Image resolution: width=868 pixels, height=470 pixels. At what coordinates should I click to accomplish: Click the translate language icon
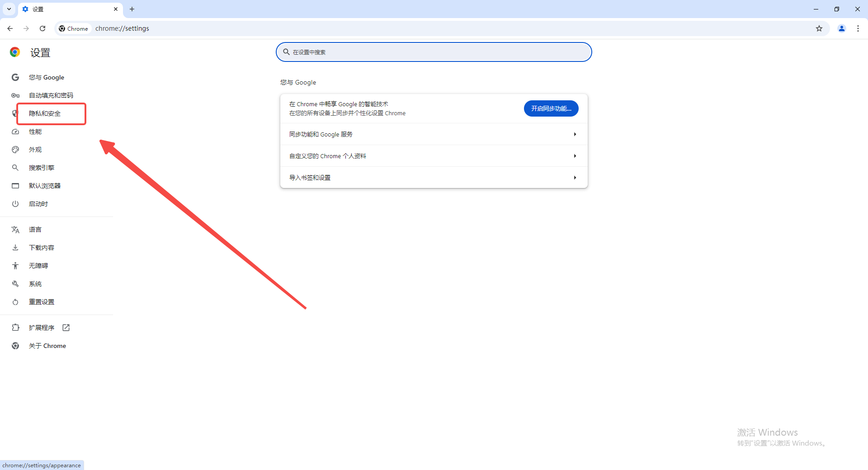(x=15, y=230)
